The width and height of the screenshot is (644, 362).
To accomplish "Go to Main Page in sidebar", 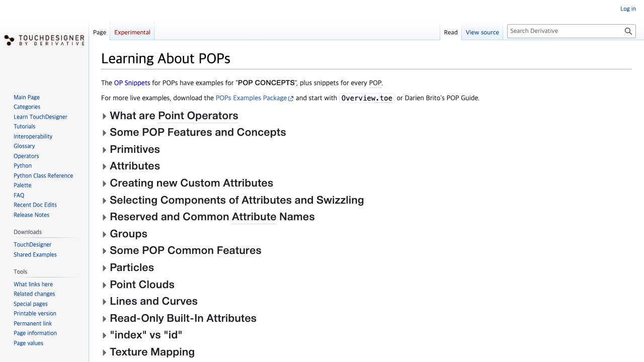I will 27,98.
